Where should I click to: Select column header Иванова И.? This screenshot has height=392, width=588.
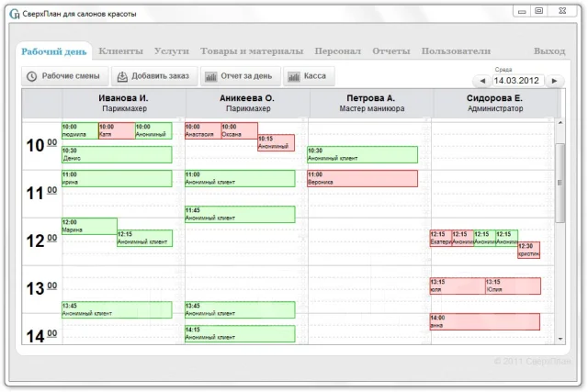(123, 103)
